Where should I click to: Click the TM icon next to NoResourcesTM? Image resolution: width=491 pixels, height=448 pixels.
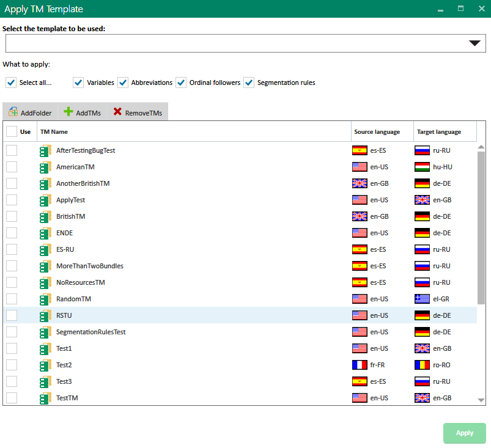coord(45,283)
